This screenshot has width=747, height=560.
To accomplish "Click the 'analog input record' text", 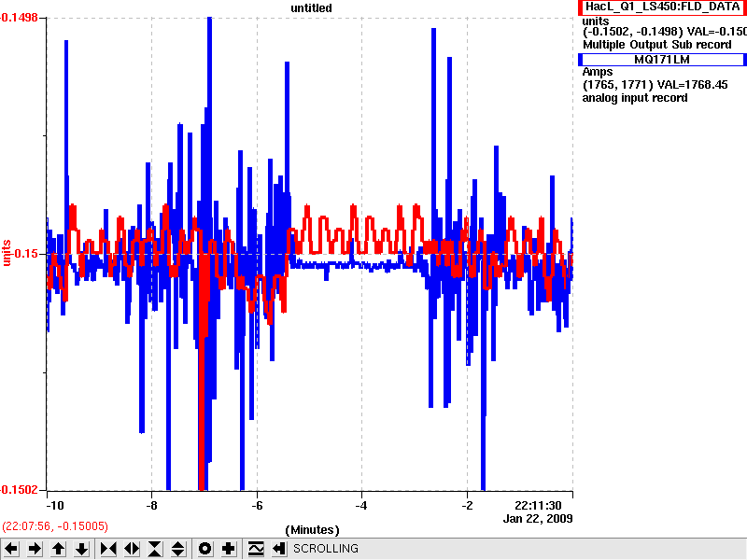I will pos(635,98).
